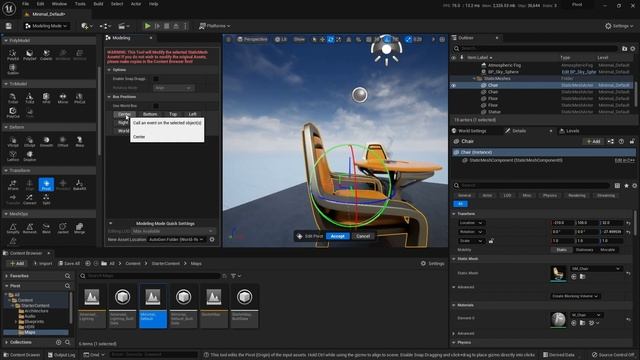The image size is (640, 360).
Task: Select the Weld MeshOps tool
Action: [46, 228]
